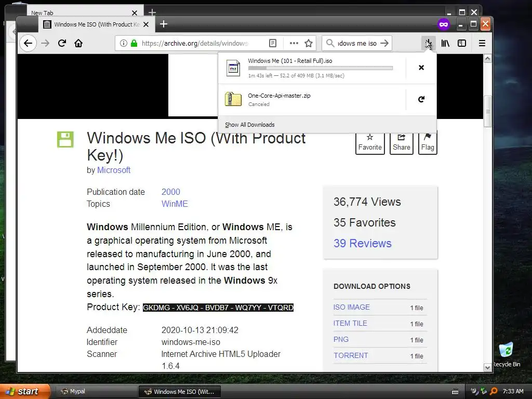532x399 pixels.
Task: Reload the current page
Action: [x=62, y=44]
